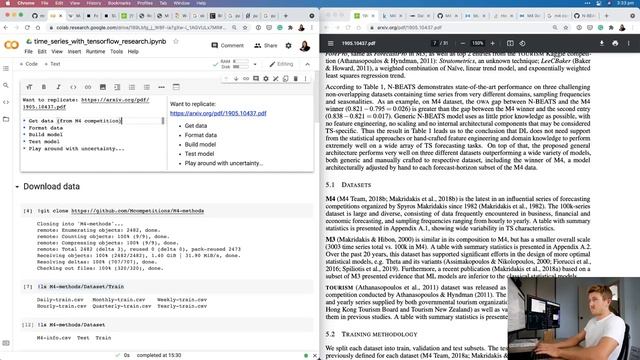Collapse Colab header with chevron
Screen dimensions: 640x360
pos(307,64)
